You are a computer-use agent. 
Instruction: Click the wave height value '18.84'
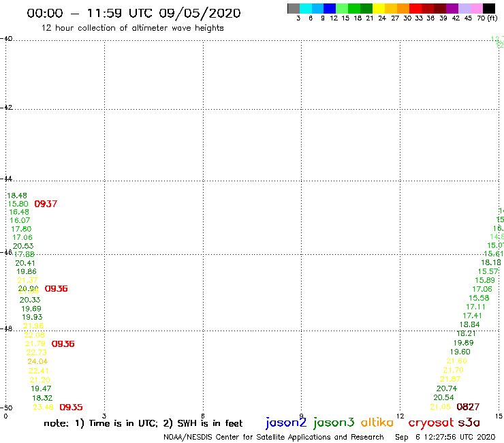pos(470,324)
